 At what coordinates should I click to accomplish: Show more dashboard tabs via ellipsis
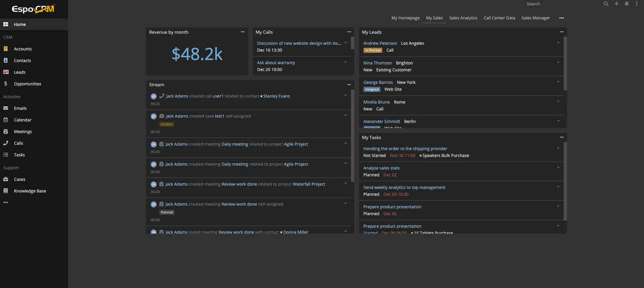click(x=561, y=18)
